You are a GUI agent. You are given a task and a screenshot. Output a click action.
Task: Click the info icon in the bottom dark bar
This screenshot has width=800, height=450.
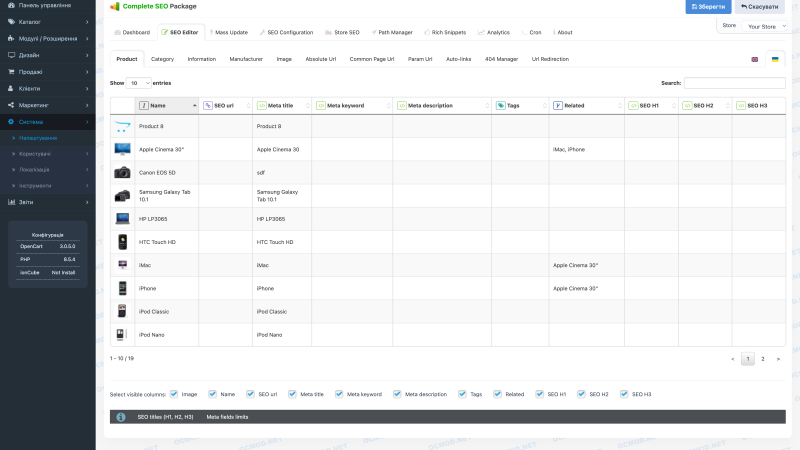tap(121, 417)
